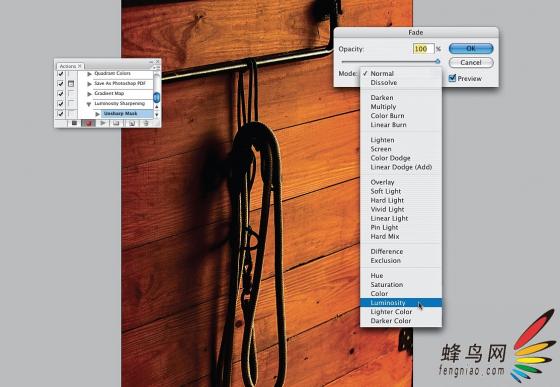
Task: Delete action with the trash icon
Action: click(146, 123)
